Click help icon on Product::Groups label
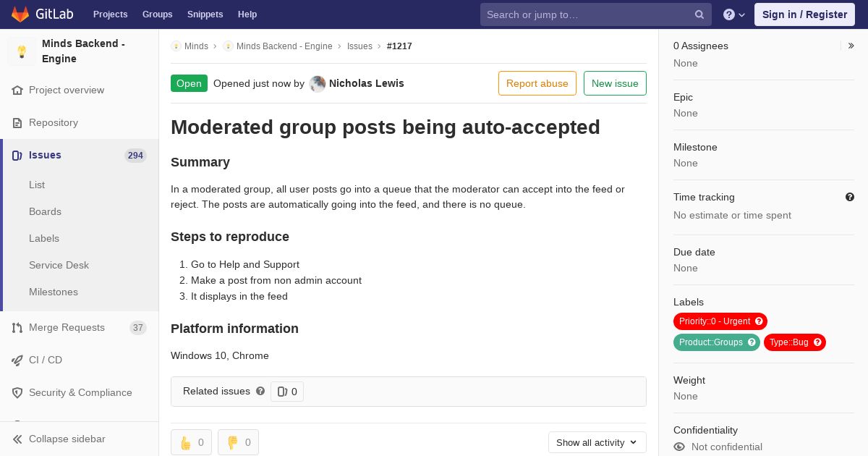Screen dimensions: 868x456 752,342
